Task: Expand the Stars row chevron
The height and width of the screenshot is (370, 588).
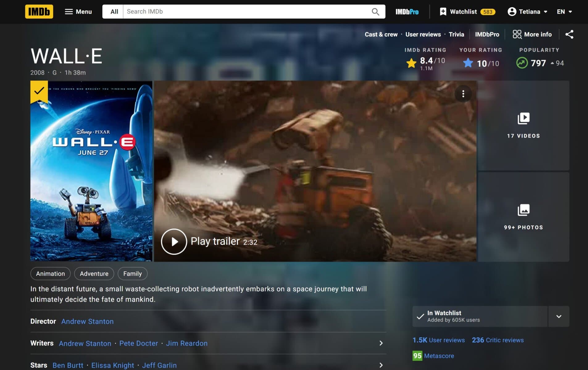Action: [381, 365]
